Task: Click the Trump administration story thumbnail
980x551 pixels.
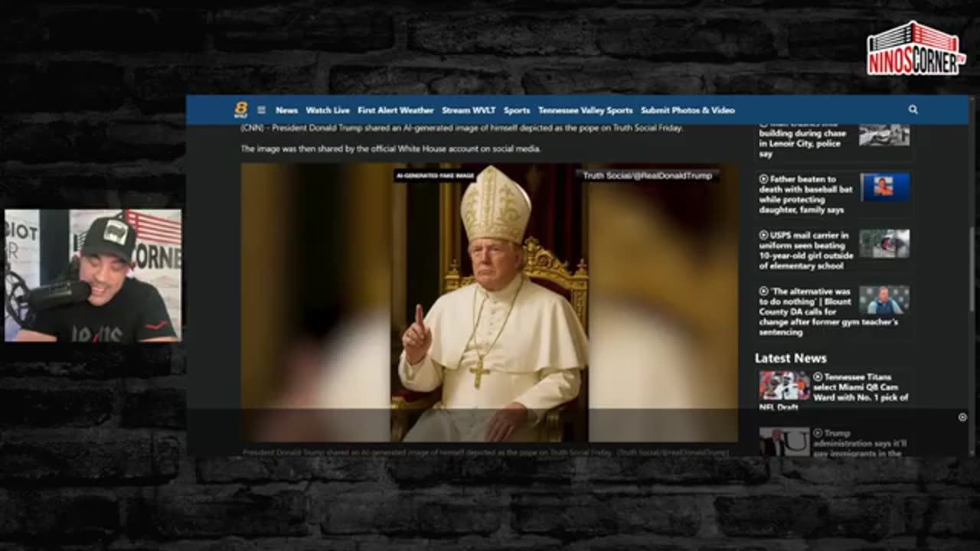Action: point(784,442)
